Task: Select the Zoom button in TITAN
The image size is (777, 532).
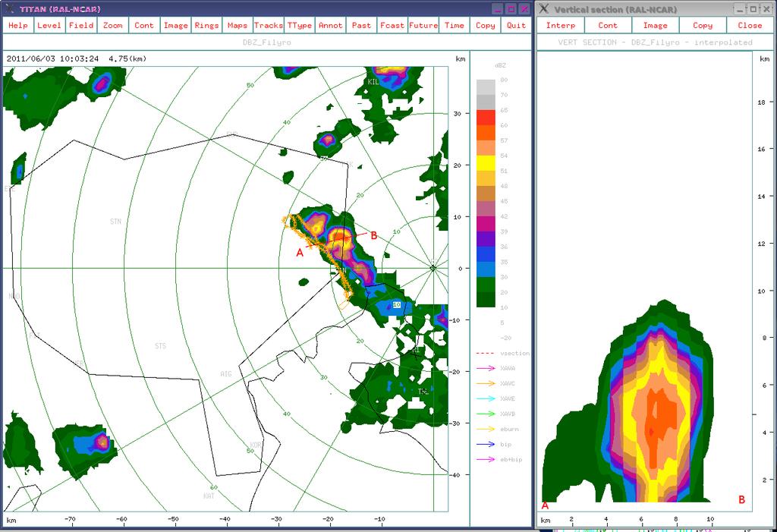Action: pos(112,25)
